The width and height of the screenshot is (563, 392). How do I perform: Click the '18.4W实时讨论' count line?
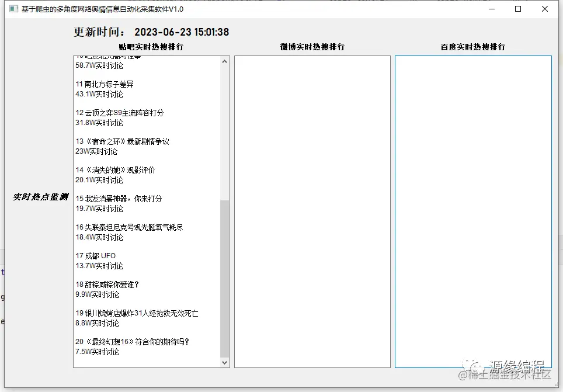click(x=99, y=237)
